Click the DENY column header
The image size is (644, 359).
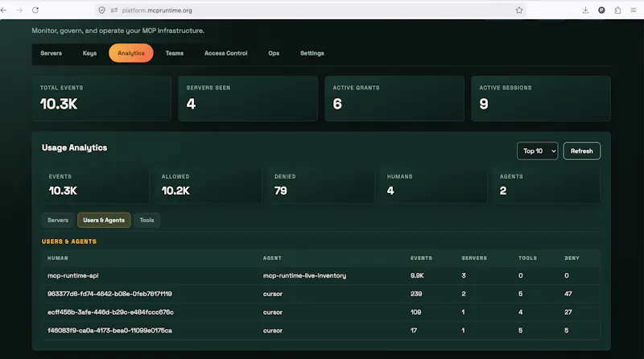pos(572,258)
